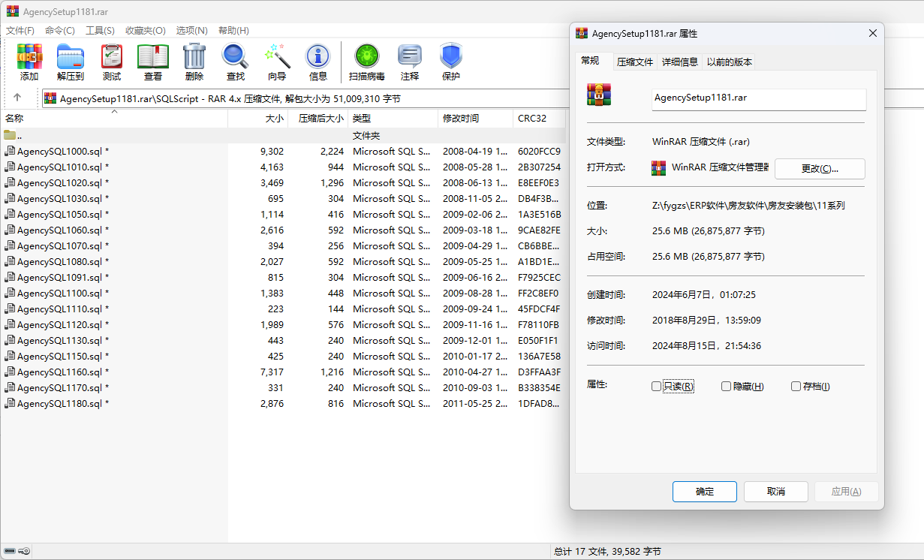Switch to the 压缩文件 tab
The width and height of the screenshot is (924, 560).
click(x=635, y=62)
